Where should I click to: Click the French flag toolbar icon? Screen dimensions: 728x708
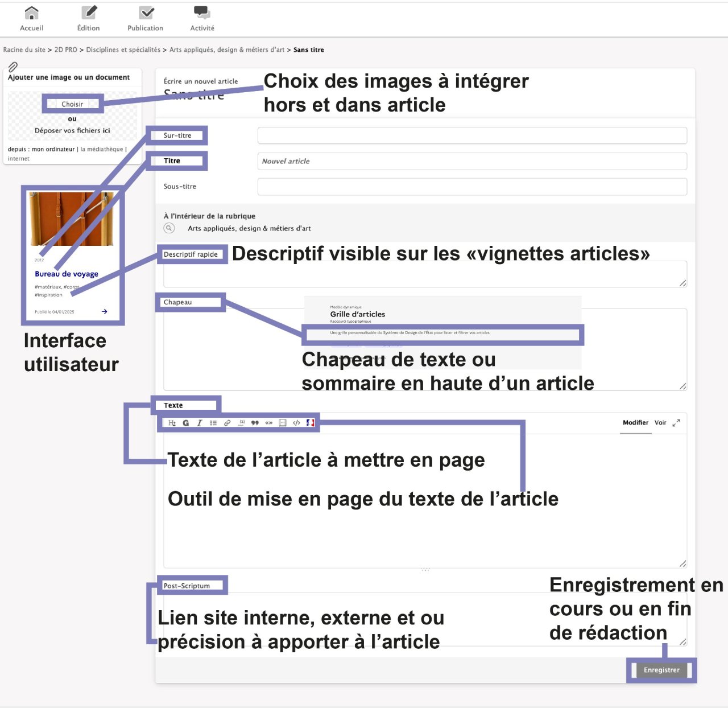coord(310,423)
